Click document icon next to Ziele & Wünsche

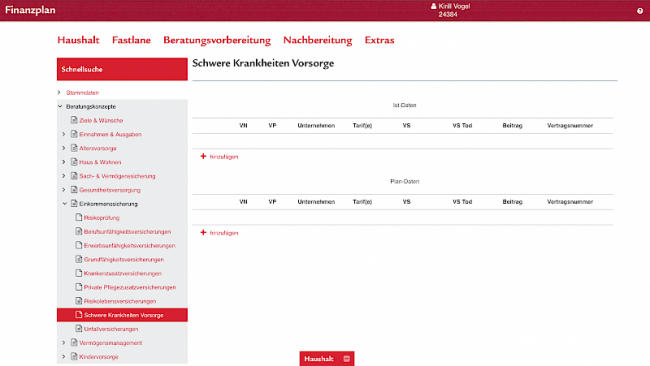pos(74,120)
